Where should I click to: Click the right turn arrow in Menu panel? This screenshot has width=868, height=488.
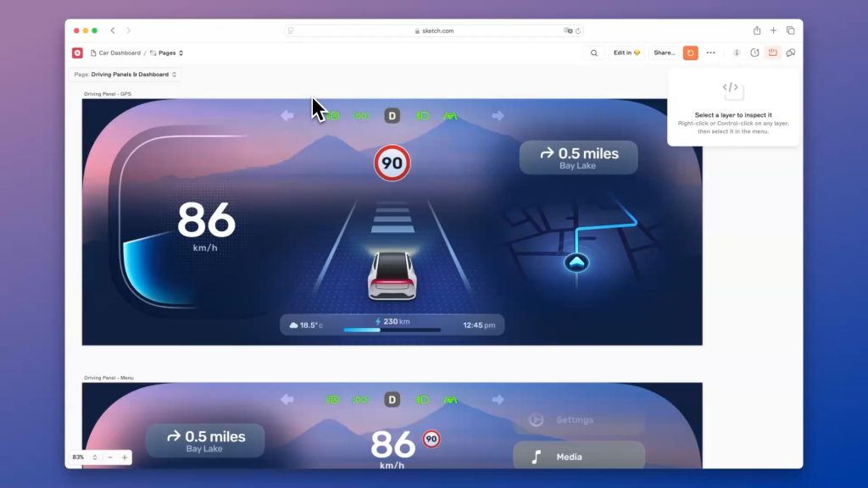pos(498,400)
